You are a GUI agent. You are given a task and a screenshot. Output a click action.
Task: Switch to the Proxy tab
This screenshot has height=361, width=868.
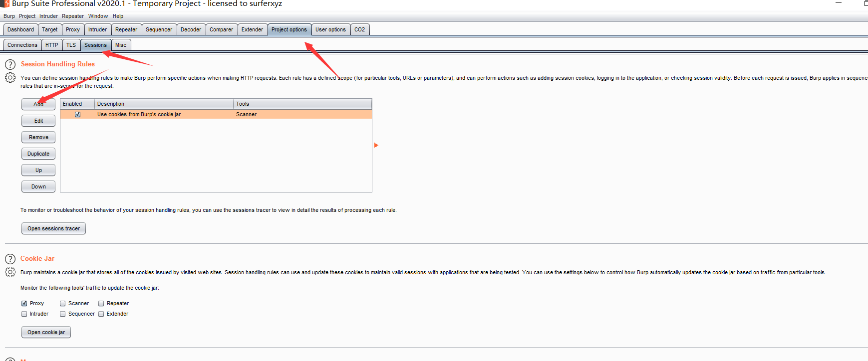(73, 29)
